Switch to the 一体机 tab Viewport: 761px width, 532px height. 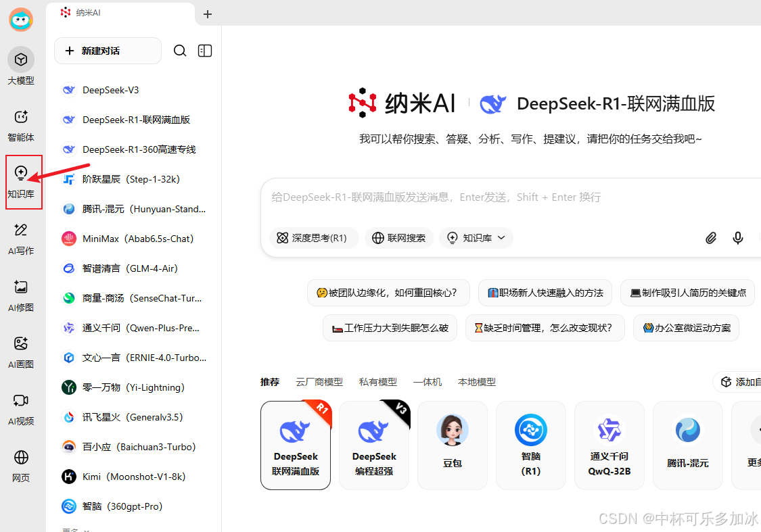(428, 382)
